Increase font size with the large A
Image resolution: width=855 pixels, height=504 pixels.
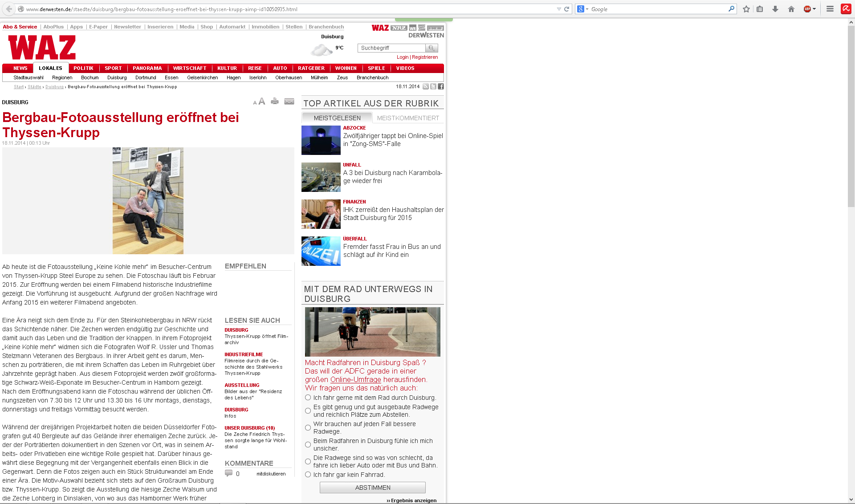[x=262, y=102]
